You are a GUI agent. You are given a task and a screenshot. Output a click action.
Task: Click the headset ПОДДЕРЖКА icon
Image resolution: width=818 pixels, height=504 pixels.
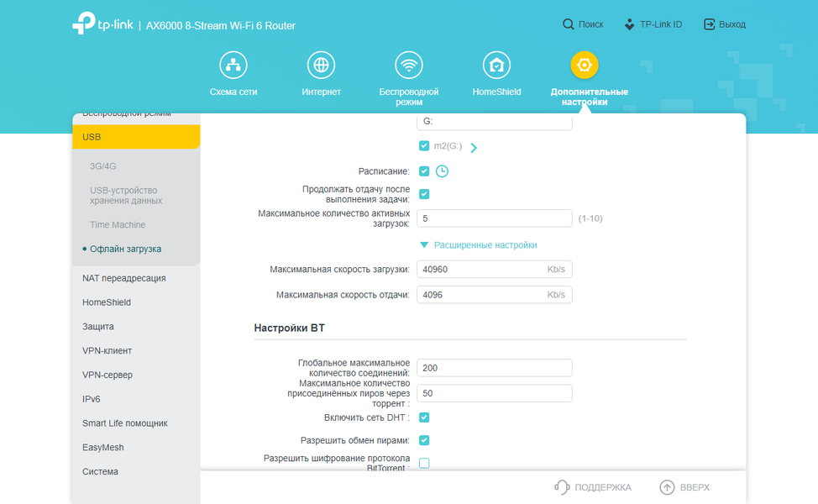point(561,487)
